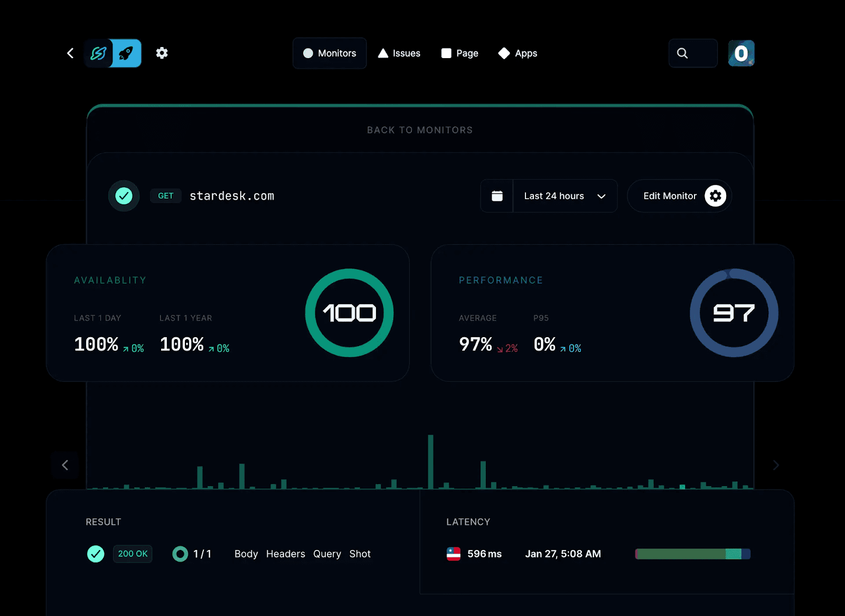
Task: Click the rocket icon in the top toolbar
Action: [126, 53]
